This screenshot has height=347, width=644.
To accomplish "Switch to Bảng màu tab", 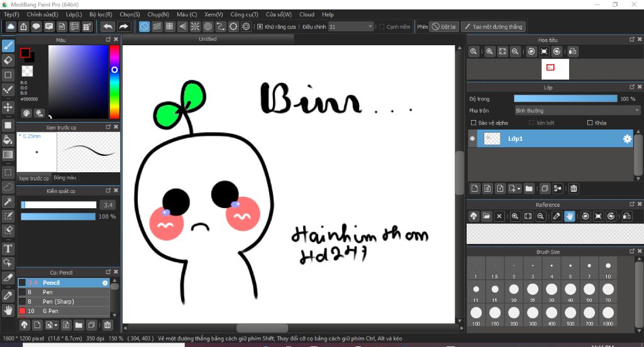I will pos(65,178).
